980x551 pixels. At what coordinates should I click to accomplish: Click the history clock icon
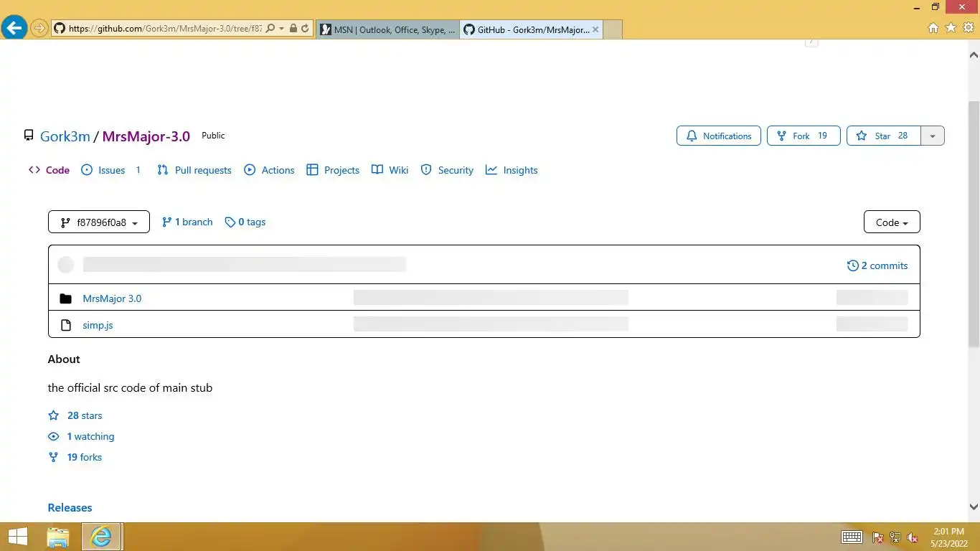853,265
